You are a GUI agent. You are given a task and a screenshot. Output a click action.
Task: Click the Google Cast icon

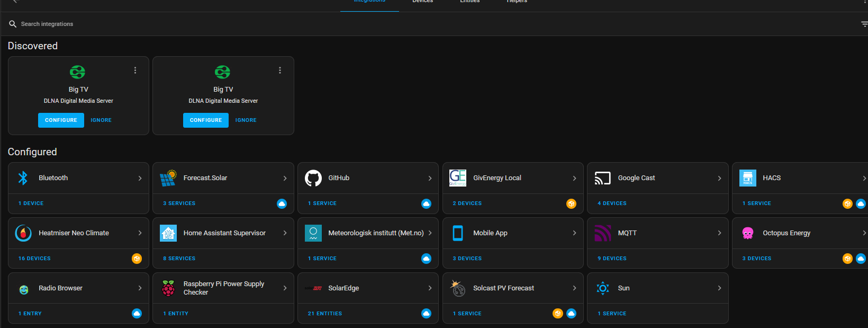[603, 178]
